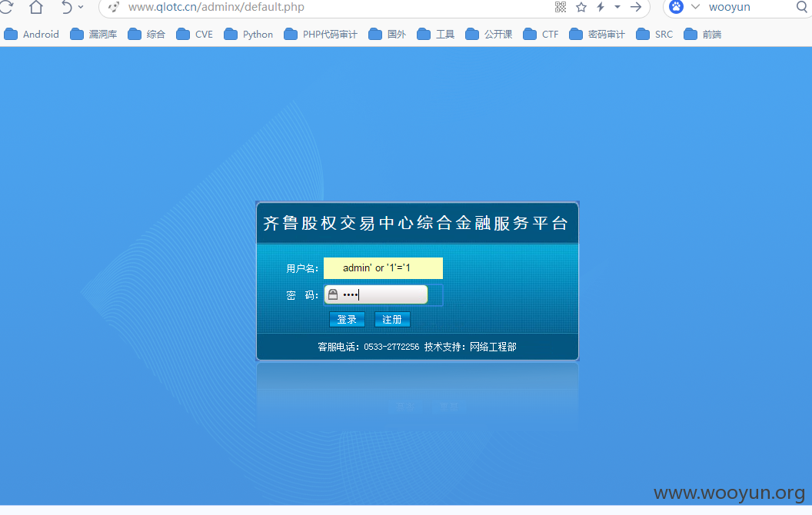The height and width of the screenshot is (515, 812).
Task: Click the 客服电话: 0533-2772256 text
Action: (368, 347)
